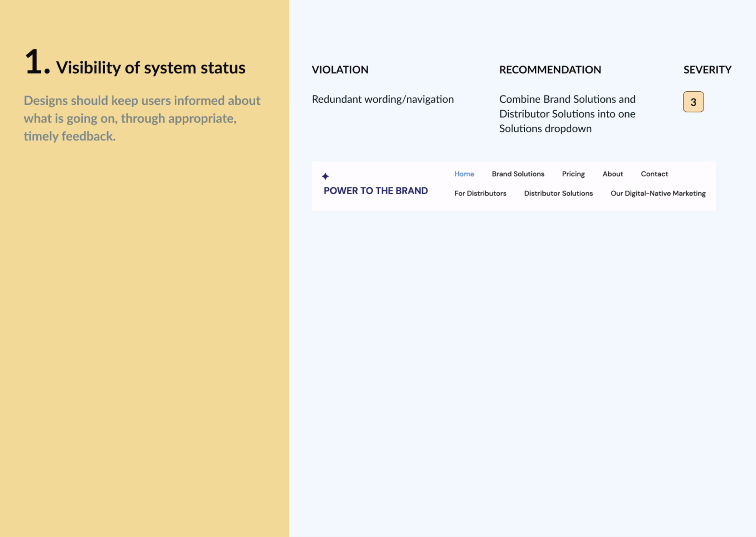Open the Contact nav link

654,174
